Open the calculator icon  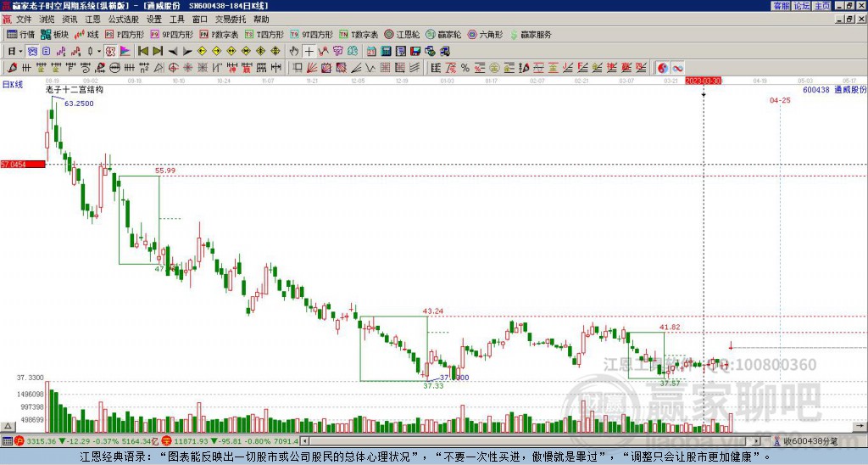tap(387, 51)
